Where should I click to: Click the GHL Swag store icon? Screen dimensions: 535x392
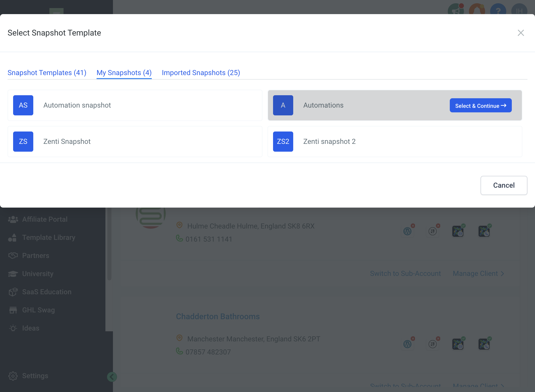[13, 310]
